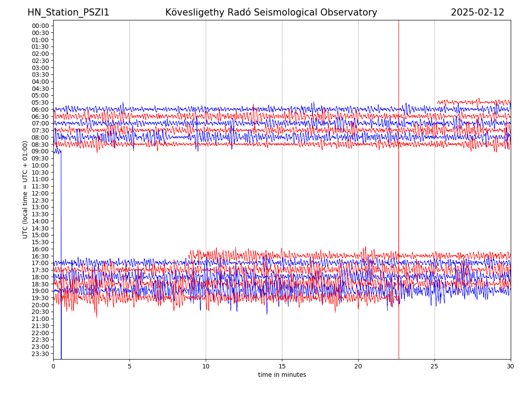Click the 23:30 tick label at bottom

[x=40, y=354]
